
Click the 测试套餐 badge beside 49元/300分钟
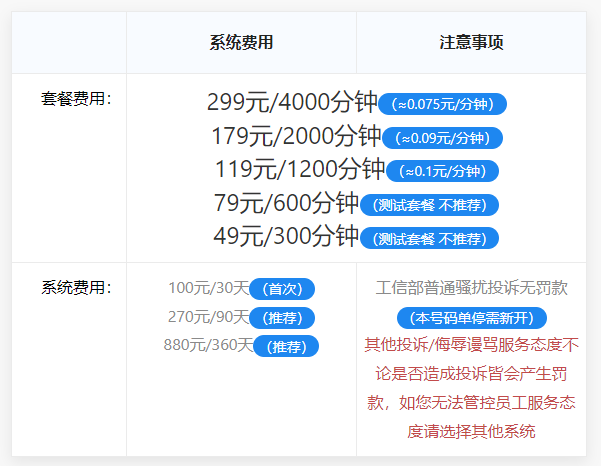[x=429, y=238]
